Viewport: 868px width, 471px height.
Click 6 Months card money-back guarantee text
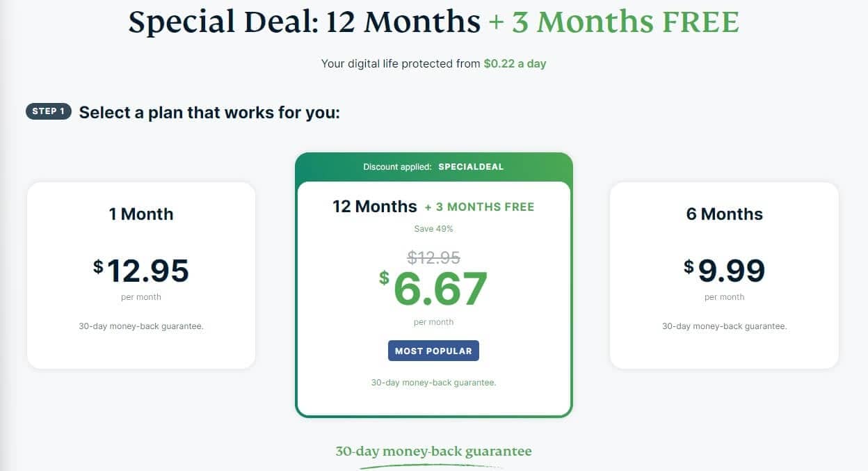point(724,326)
